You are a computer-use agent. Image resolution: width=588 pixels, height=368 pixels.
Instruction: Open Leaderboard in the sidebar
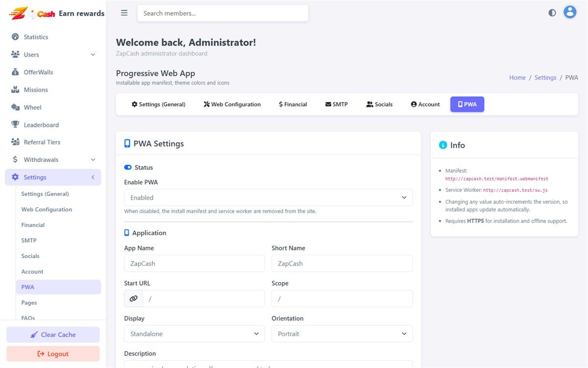pyautogui.click(x=53, y=125)
